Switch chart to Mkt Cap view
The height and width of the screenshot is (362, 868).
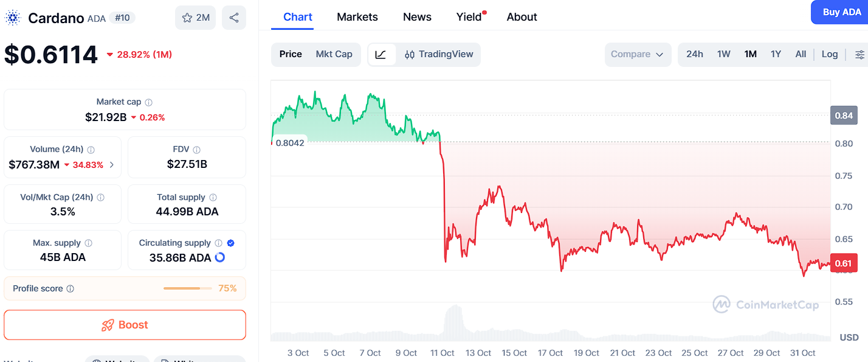(334, 54)
